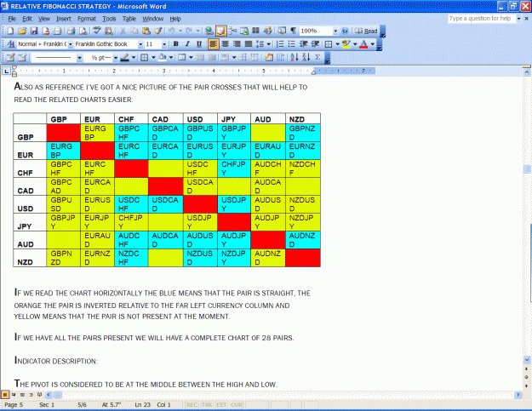Open the Styles and Formatting pane
Viewport: 532px width, 411px height.
[10, 44]
